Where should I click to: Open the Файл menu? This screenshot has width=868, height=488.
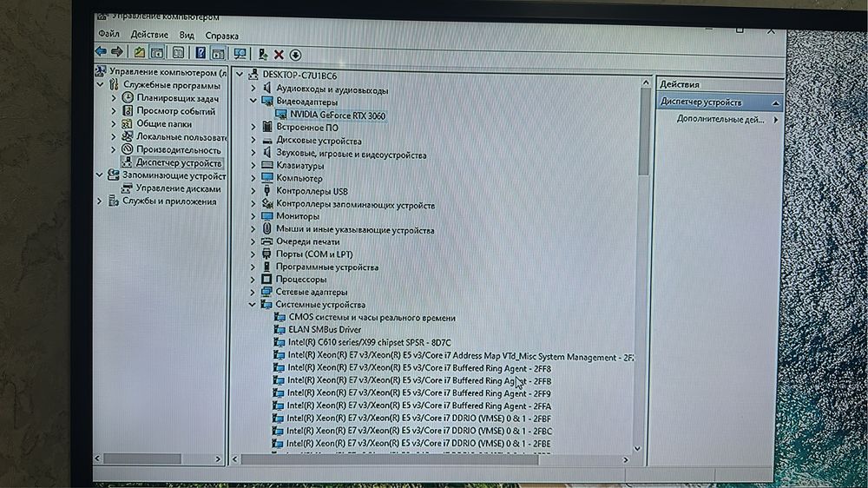point(109,34)
